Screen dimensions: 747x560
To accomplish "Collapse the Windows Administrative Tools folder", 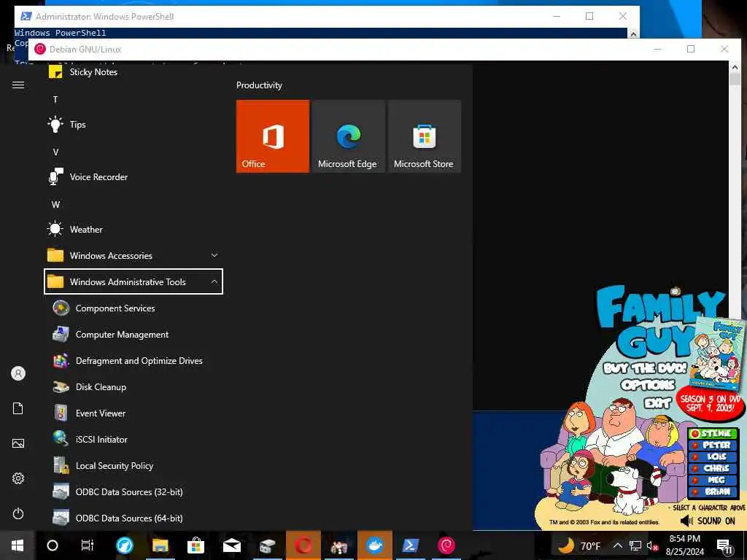I will pyautogui.click(x=133, y=281).
